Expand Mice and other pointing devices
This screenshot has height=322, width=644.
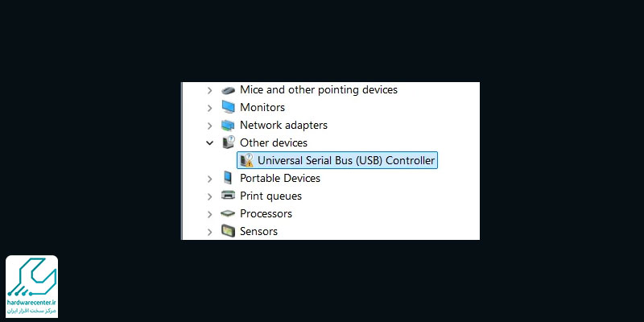[x=209, y=90]
